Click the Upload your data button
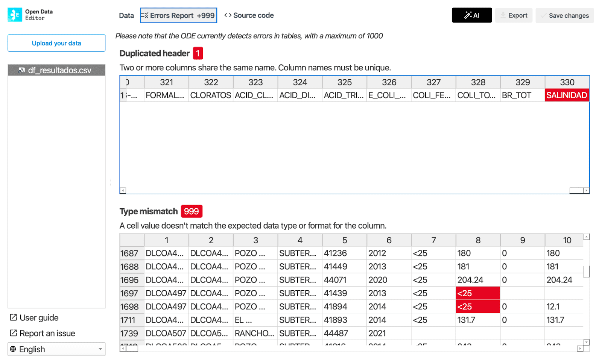The image size is (602, 364). [56, 43]
